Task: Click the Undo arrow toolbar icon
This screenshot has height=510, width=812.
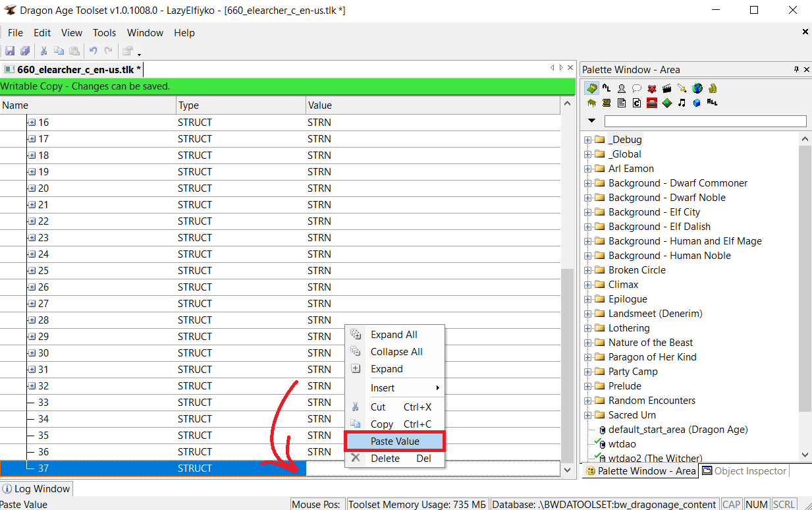Action: tap(93, 51)
